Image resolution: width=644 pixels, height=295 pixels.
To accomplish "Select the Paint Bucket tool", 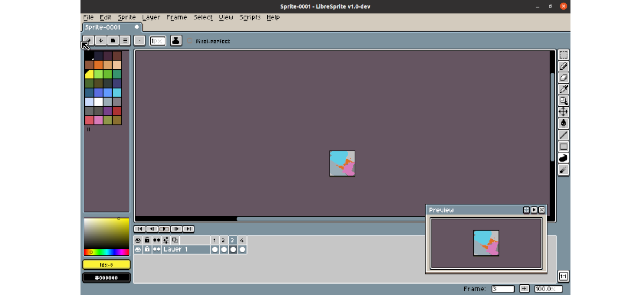I will point(563,123).
